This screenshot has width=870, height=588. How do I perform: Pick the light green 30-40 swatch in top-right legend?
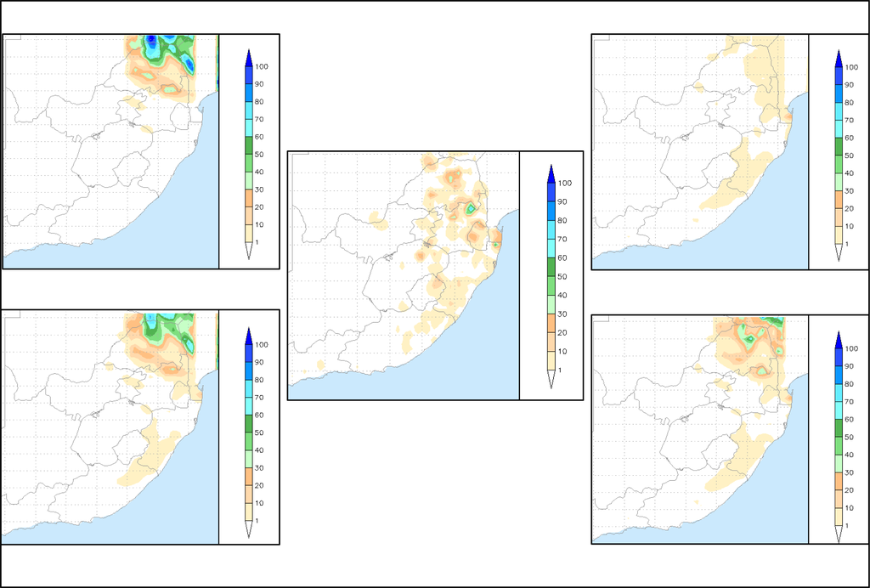click(x=839, y=182)
